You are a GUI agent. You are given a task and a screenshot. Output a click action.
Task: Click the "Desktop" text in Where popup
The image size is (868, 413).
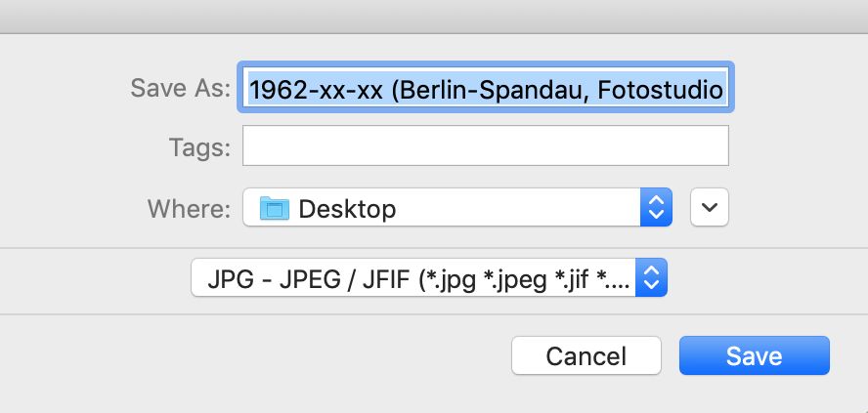[x=347, y=208]
